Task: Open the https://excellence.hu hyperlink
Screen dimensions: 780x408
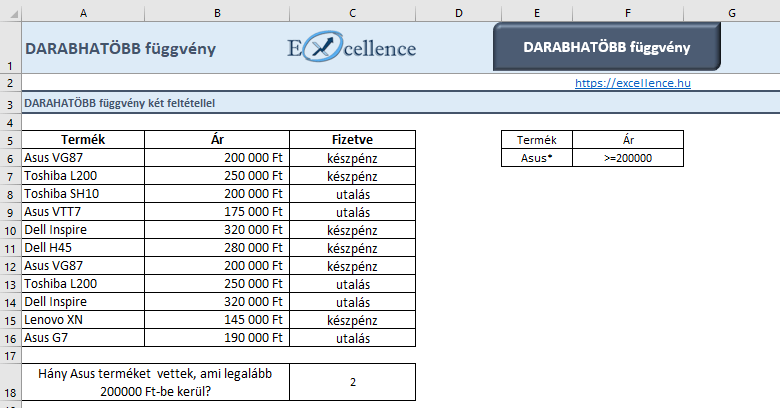Action: pos(633,83)
